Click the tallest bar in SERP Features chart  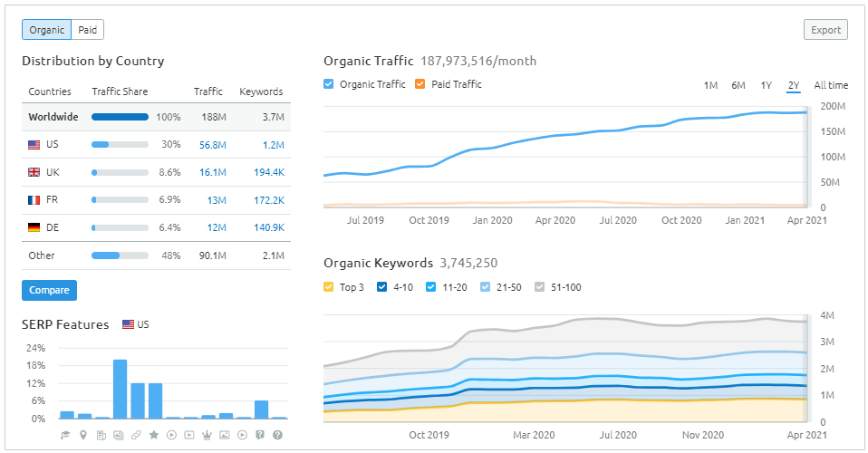coord(121,390)
